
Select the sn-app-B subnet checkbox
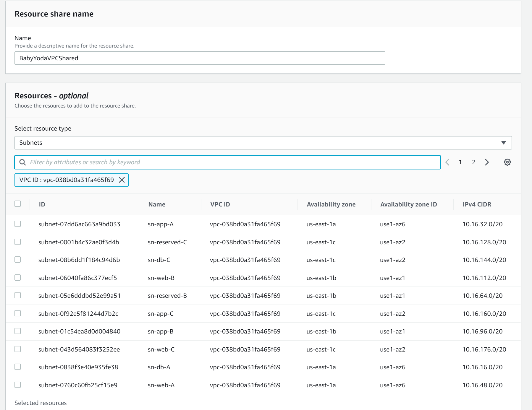pos(18,331)
